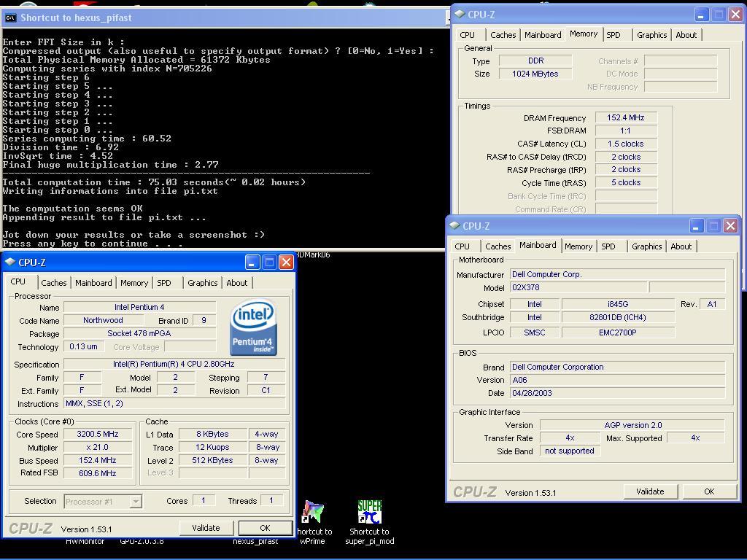
Task: Click the BIOS Date field 04/28/2003
Action: click(617, 393)
